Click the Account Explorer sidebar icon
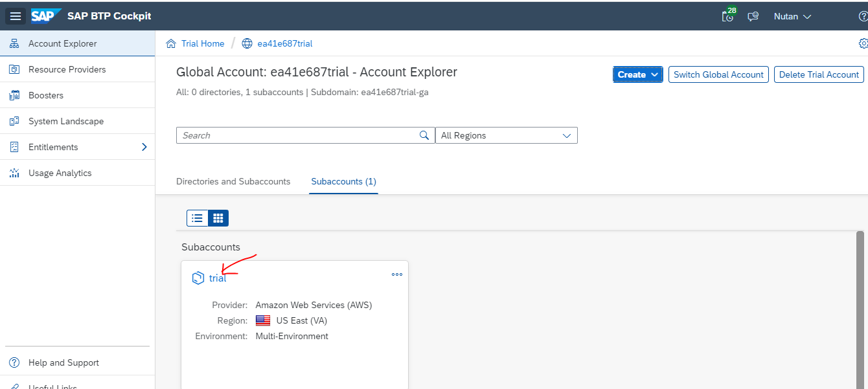Viewport: 868px width, 389px height. pyautogui.click(x=14, y=43)
